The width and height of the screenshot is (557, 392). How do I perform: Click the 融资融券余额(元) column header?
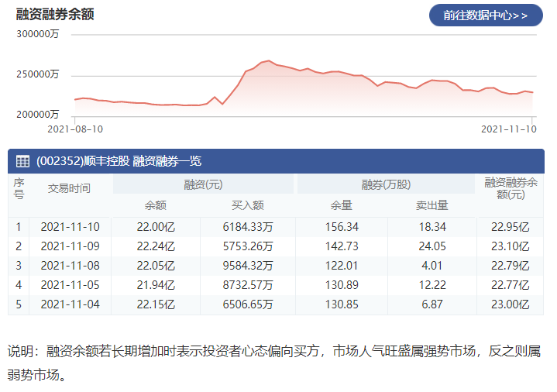[511, 188]
